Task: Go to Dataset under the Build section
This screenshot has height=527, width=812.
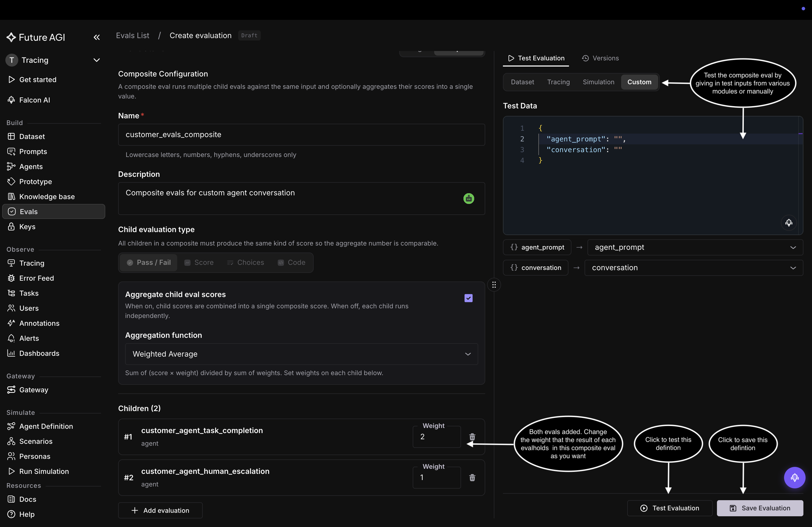Action: (32, 136)
